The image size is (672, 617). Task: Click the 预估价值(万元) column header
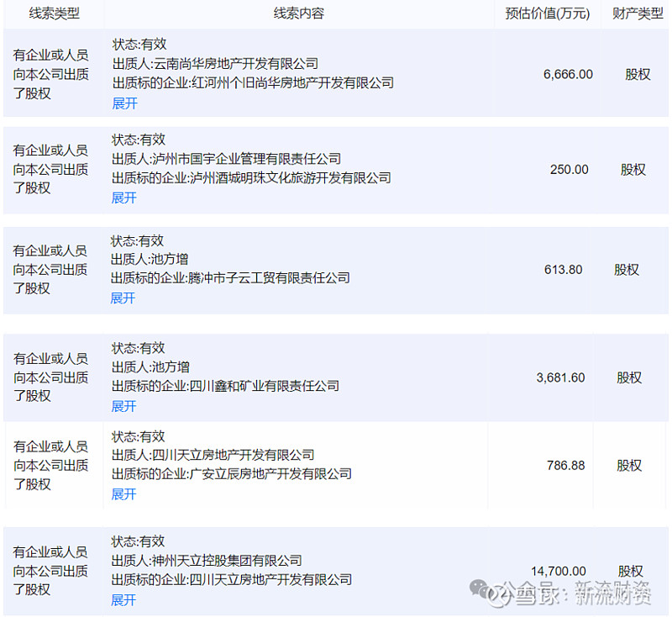pos(548,13)
